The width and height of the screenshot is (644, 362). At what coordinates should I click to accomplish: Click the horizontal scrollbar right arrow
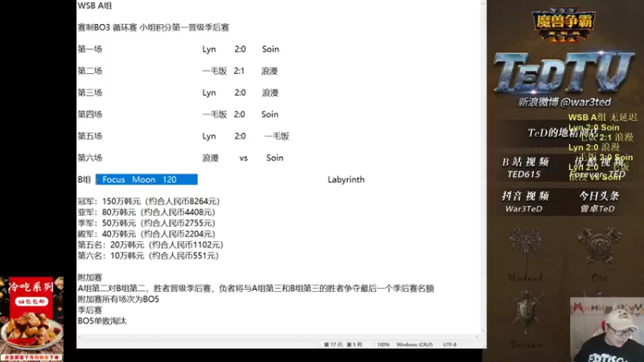(x=477, y=336)
